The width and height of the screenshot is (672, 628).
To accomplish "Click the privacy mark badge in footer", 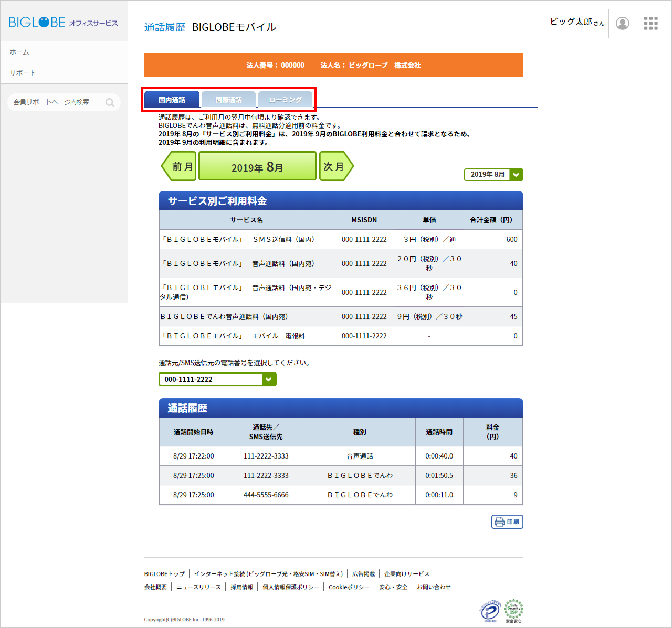I will [x=491, y=612].
